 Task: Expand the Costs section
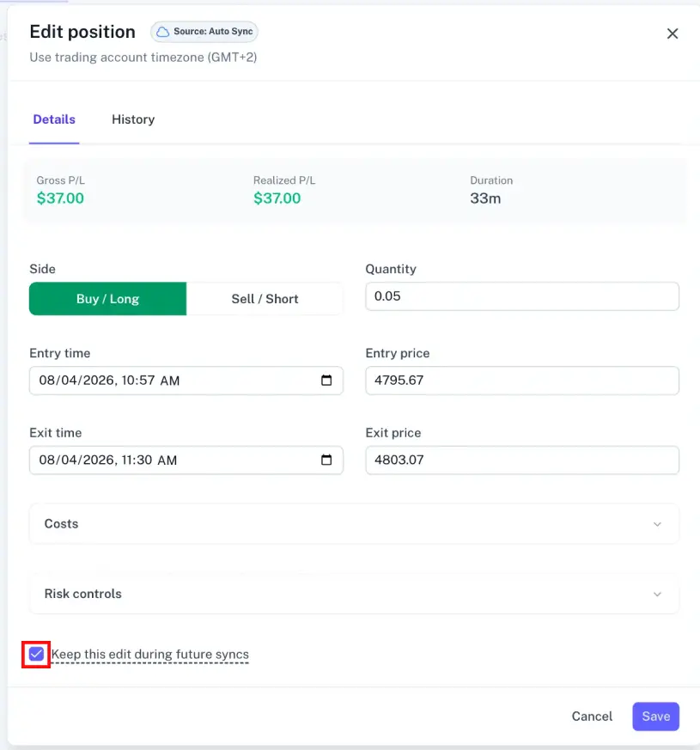tap(354, 523)
